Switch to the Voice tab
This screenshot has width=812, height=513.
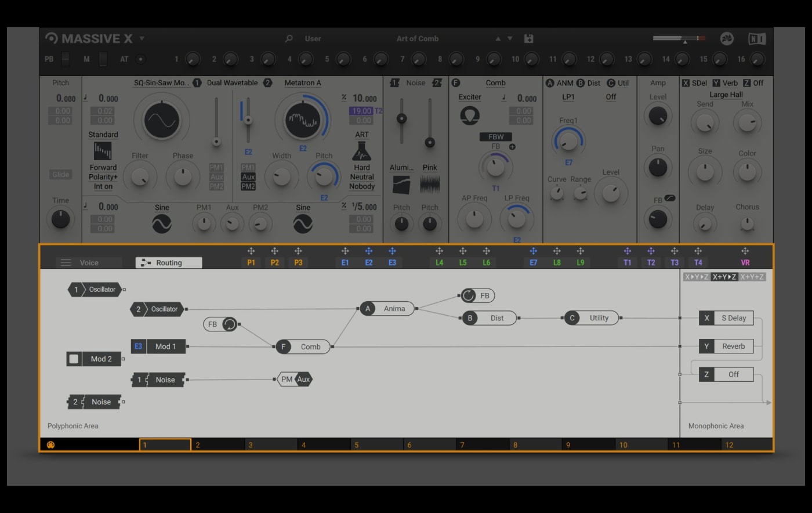tap(89, 263)
